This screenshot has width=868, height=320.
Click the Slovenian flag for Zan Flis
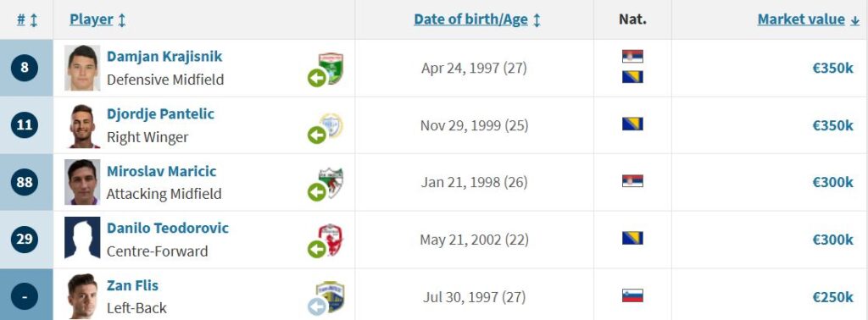pyautogui.click(x=632, y=295)
